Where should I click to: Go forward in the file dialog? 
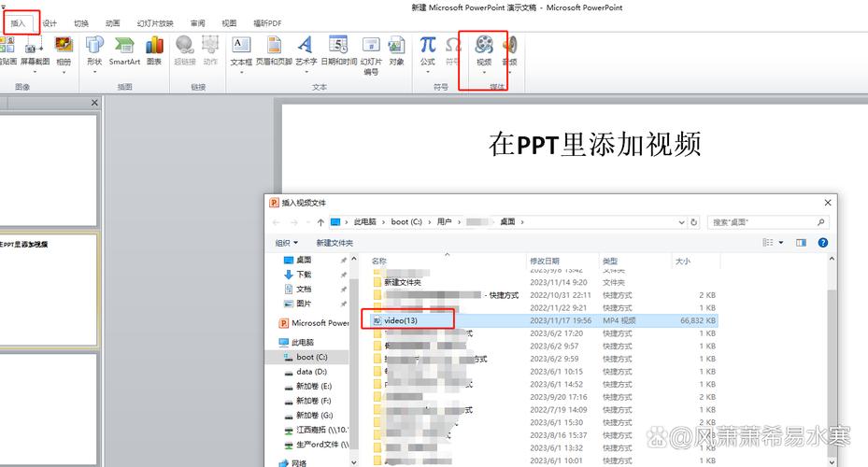click(294, 222)
